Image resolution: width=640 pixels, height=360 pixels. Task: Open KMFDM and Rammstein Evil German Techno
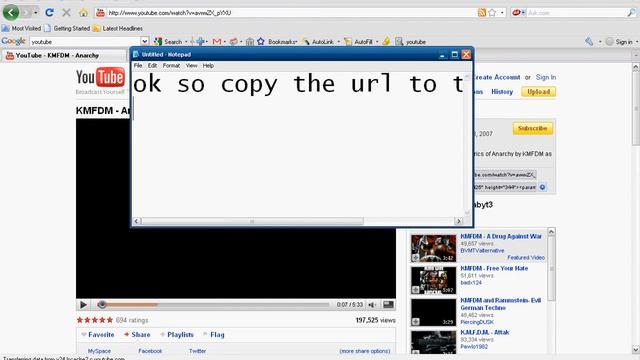501,304
